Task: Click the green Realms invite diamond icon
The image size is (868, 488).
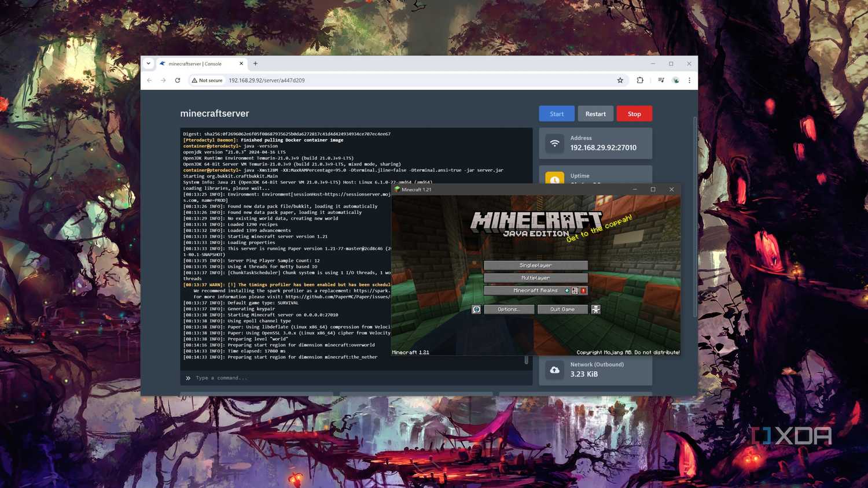Action: (567, 291)
